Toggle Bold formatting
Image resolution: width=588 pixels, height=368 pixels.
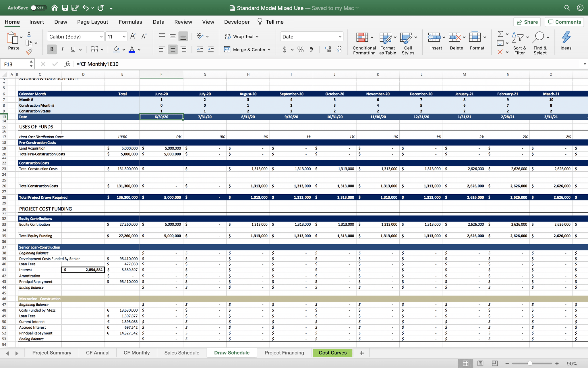pyautogui.click(x=52, y=49)
